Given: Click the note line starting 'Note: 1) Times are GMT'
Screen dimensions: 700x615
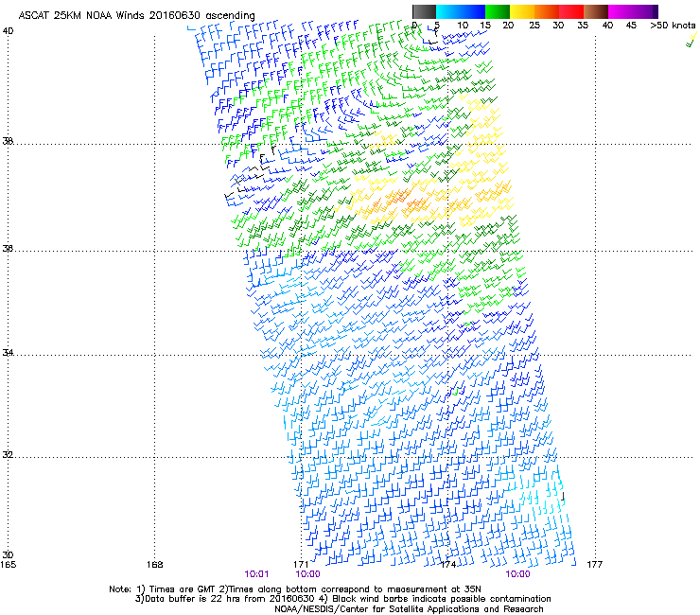Looking at the screenshot, I should [295, 589].
